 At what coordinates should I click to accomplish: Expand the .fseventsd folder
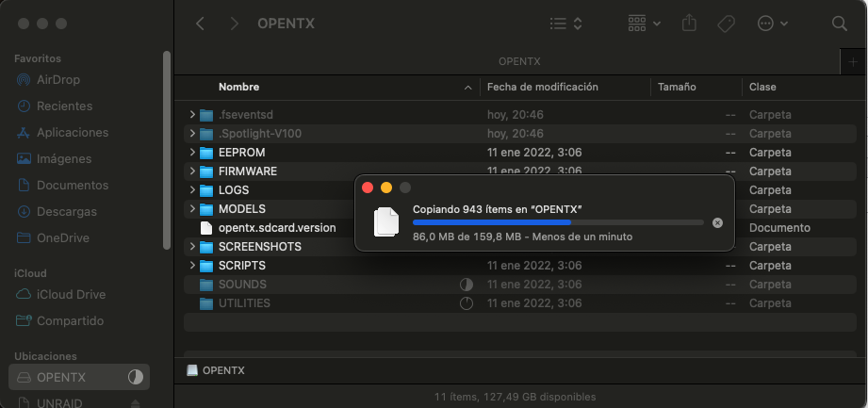point(192,115)
